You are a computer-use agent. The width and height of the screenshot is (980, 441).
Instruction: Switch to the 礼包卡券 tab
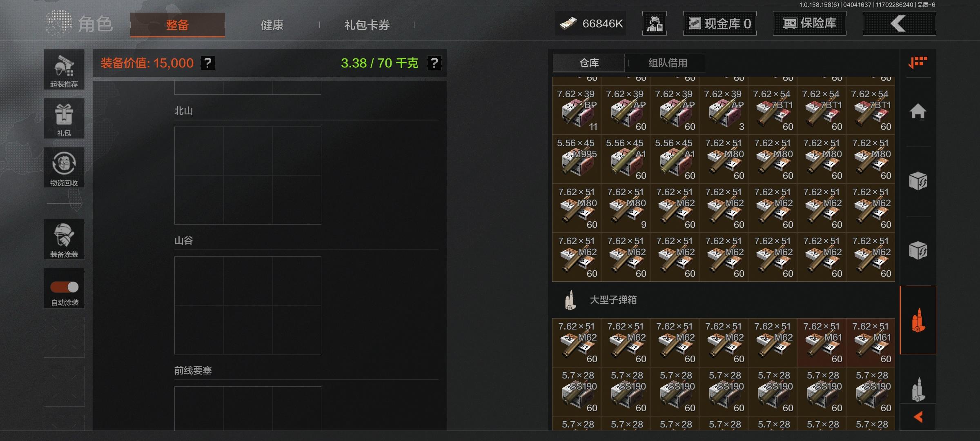click(x=367, y=25)
